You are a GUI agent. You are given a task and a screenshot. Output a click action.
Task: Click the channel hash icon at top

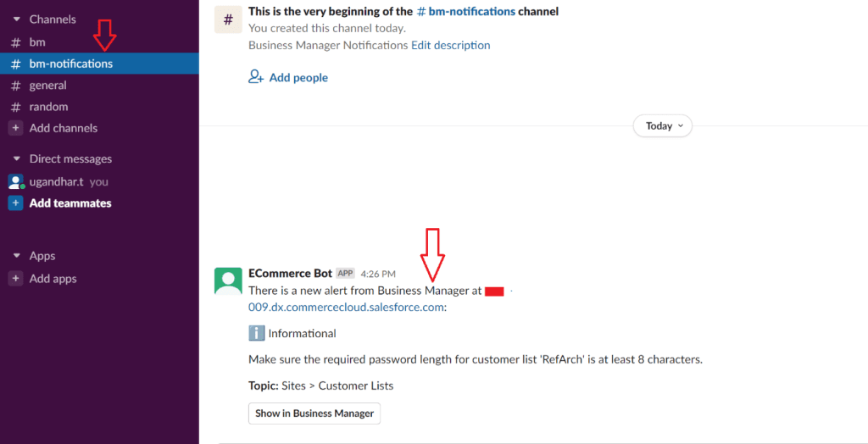pos(228,19)
